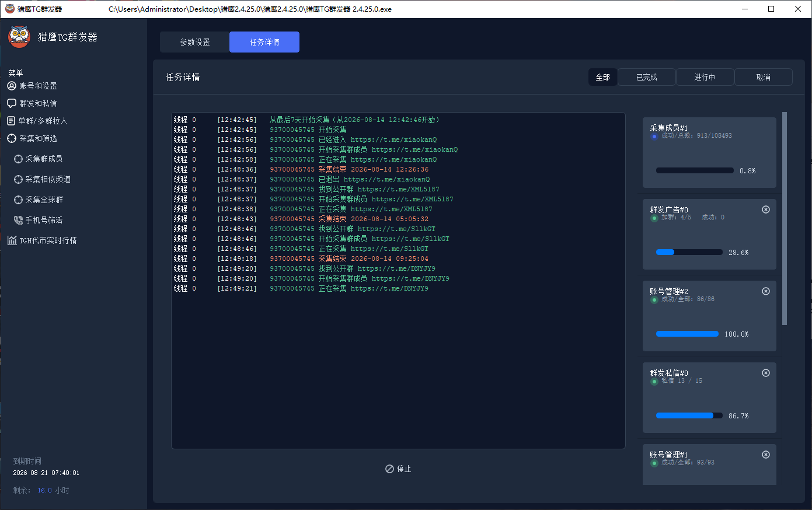812x510 pixels.
Task: Click the chart icon for TGH代币实时行情
Action: [x=12, y=240]
